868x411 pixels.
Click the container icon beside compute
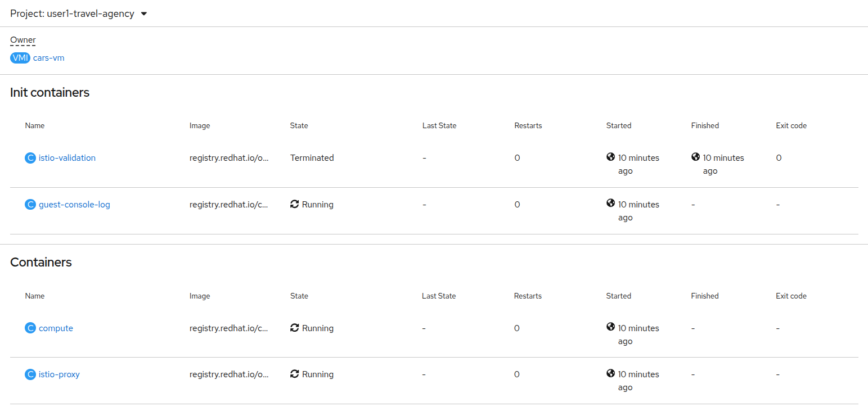30,328
